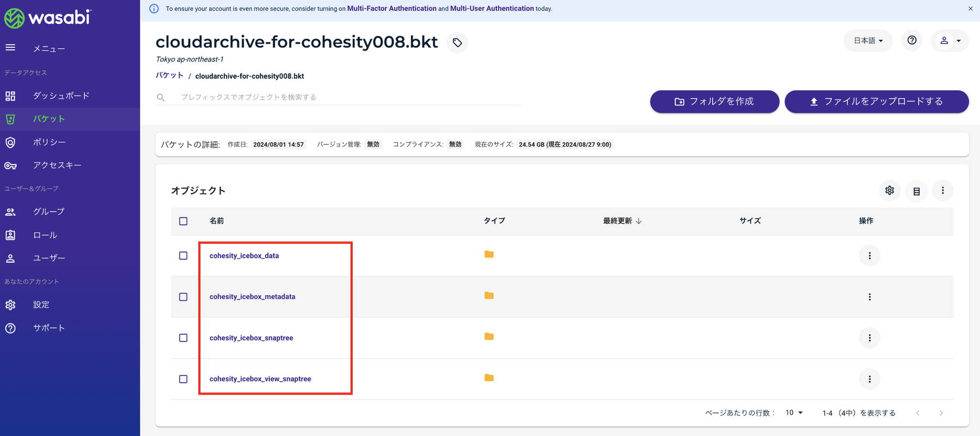Click folder icon in cohesity_icebox_data row
980x436 pixels.
(489, 254)
